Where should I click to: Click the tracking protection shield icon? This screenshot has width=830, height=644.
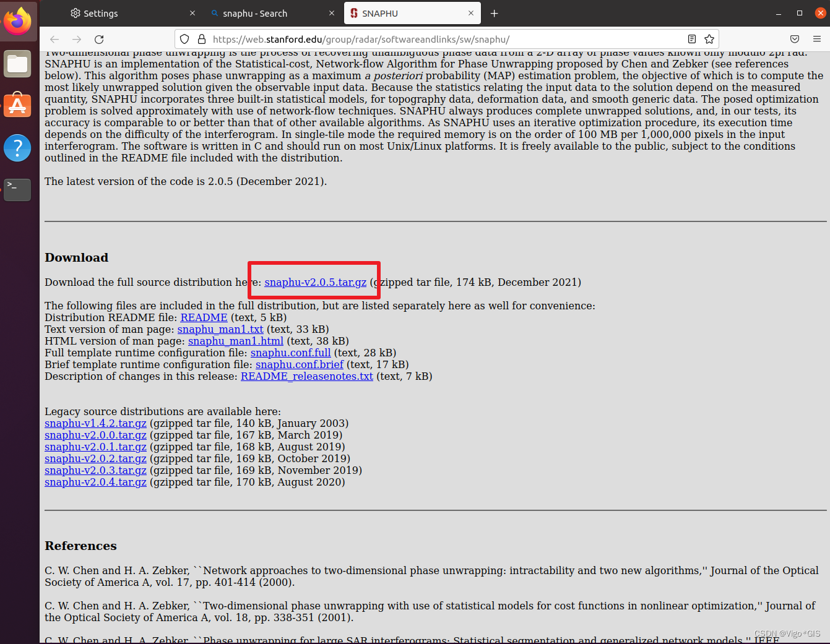click(x=184, y=39)
